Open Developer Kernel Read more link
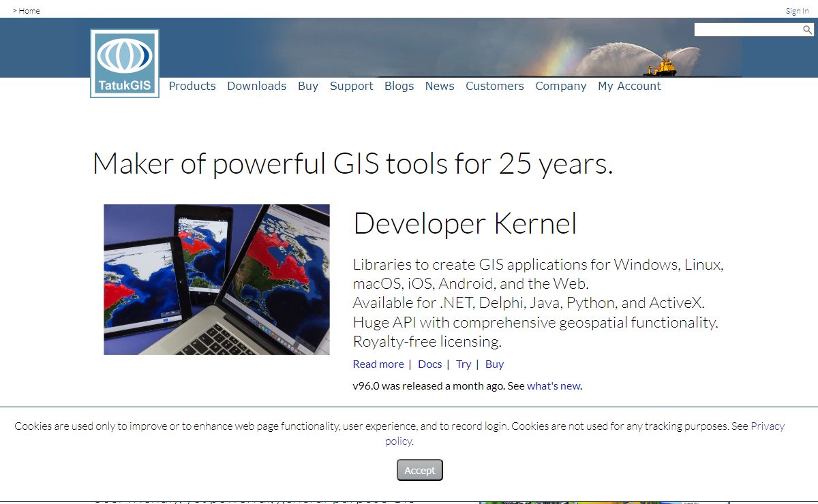The image size is (818, 504). pyautogui.click(x=378, y=364)
